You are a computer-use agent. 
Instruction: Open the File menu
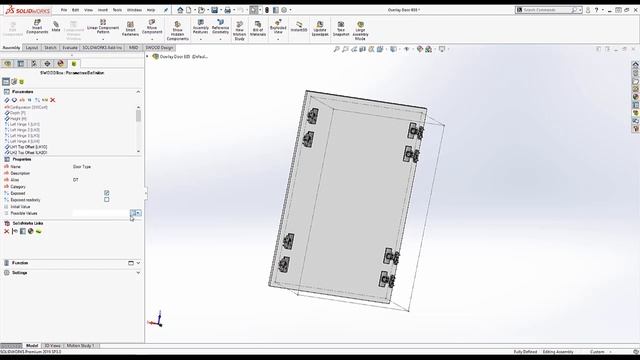pyautogui.click(x=64, y=10)
